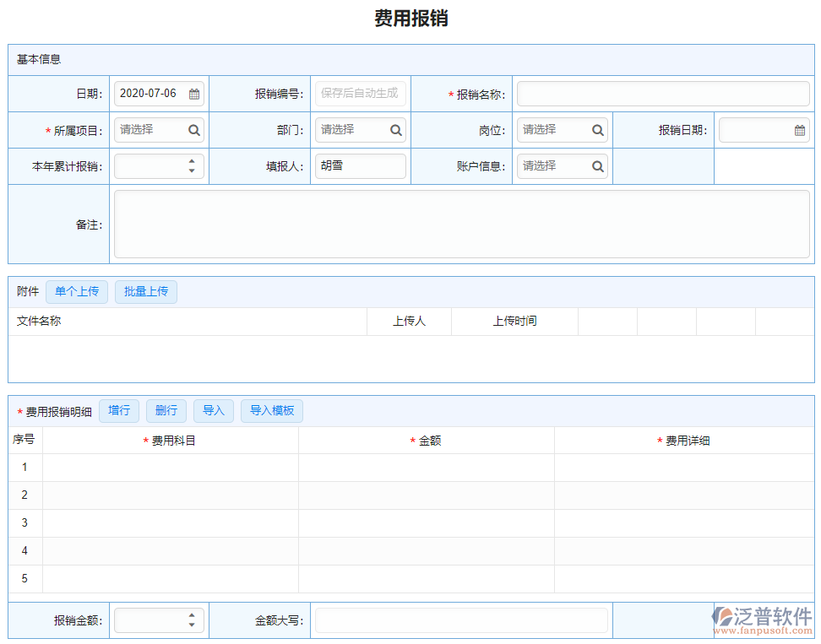Select the 金额 cell in row 3
Screen dimensions: 821x644
pyautogui.click(x=427, y=523)
